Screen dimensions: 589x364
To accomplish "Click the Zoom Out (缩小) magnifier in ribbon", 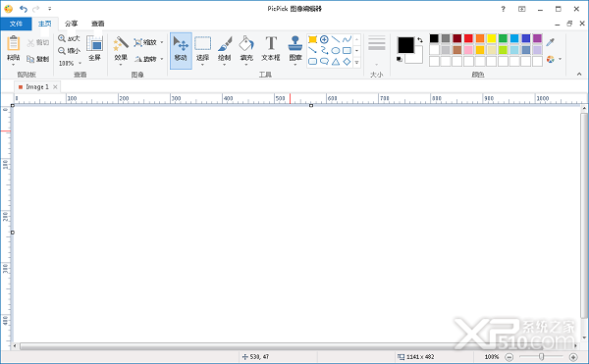I will tap(62, 51).
